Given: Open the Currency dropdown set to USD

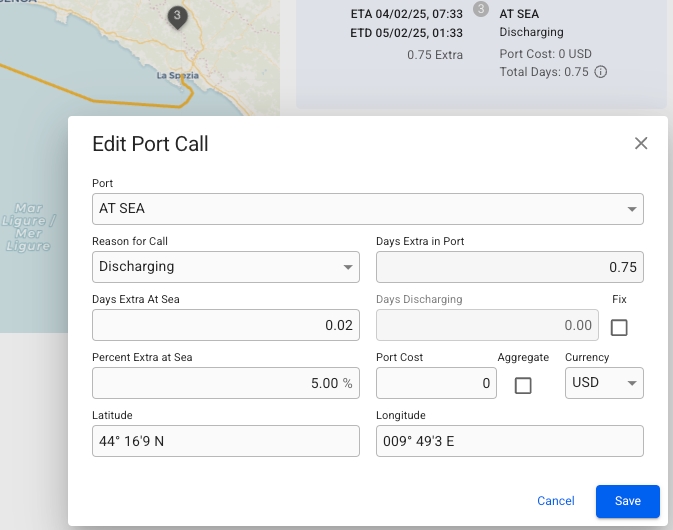Looking at the screenshot, I should (x=604, y=383).
